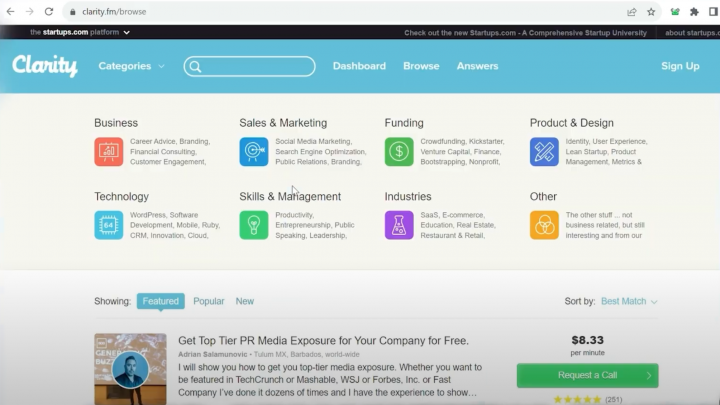Bookmark this page with the star icon
720x405 pixels.
pos(651,12)
